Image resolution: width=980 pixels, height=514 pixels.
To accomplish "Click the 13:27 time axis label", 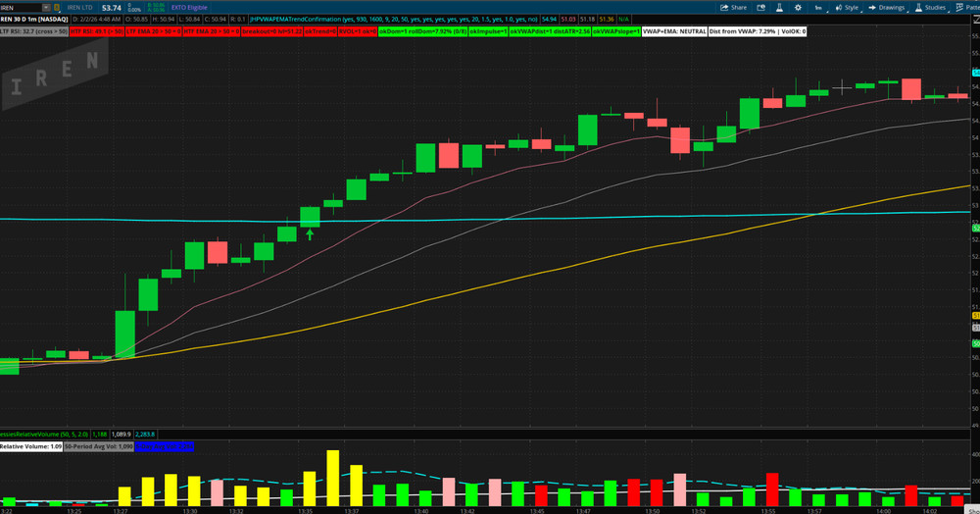I will (121, 511).
